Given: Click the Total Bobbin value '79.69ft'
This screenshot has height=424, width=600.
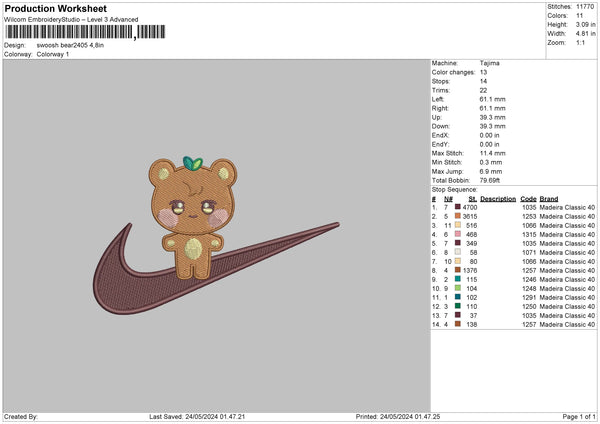Looking at the screenshot, I should (490, 180).
